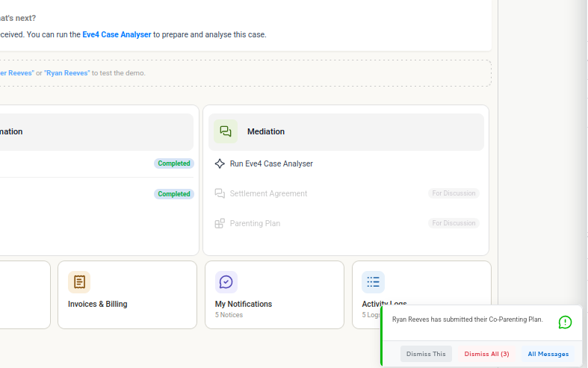Click the Mediation section header
This screenshot has height=368, width=588.
346,132
